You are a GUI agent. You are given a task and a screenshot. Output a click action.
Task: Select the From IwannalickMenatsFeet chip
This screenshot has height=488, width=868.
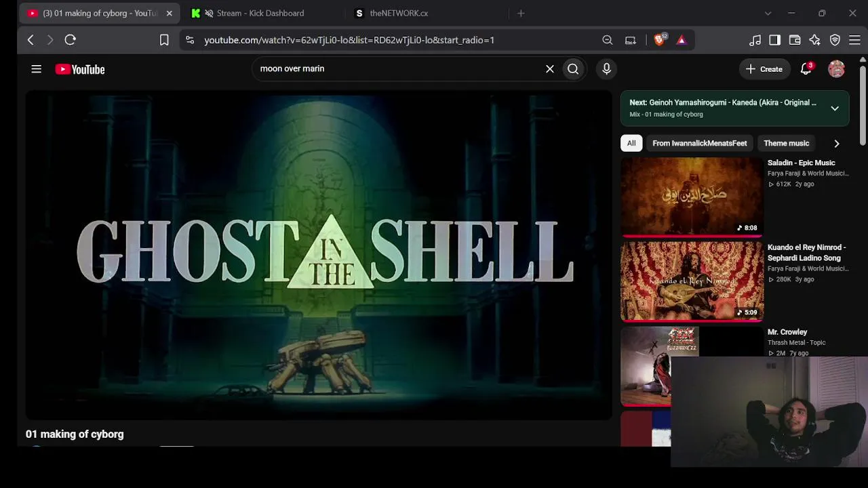(699, 143)
